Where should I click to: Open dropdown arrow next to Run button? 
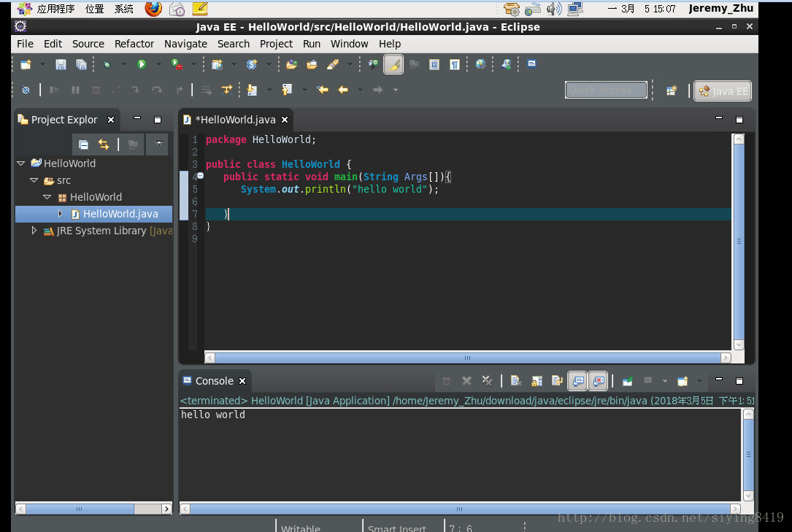coord(158,64)
